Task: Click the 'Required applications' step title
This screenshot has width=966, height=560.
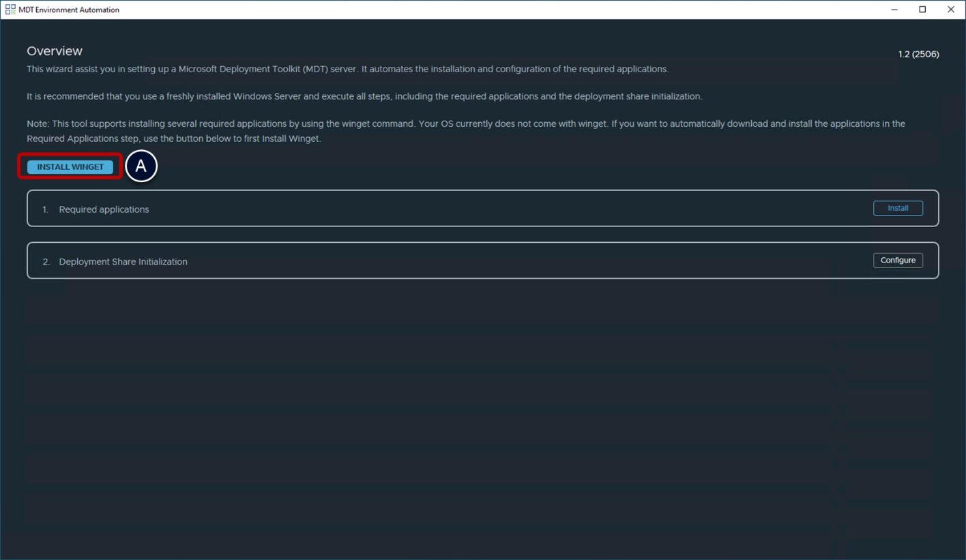Action: (104, 209)
